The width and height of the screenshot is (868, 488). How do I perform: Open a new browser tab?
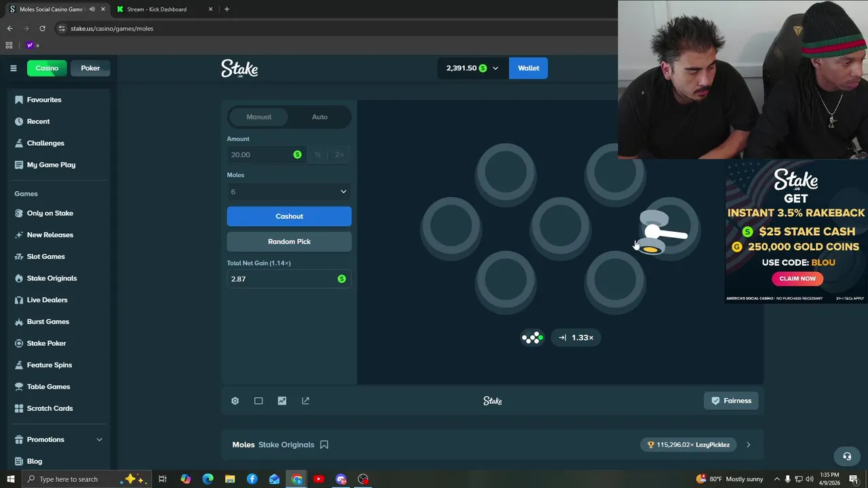(x=226, y=9)
